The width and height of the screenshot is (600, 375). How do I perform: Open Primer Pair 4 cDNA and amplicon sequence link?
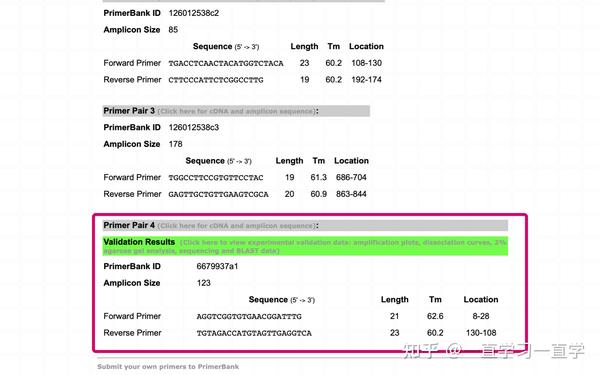237,226
